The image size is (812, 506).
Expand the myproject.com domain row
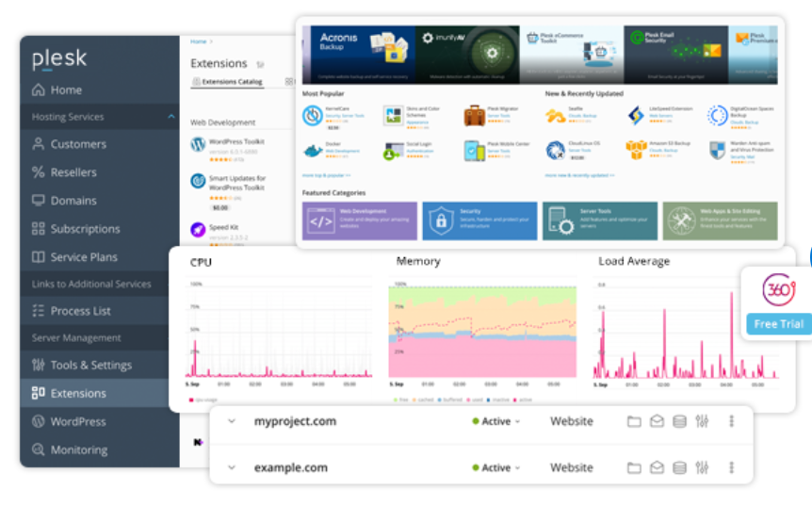pos(232,421)
